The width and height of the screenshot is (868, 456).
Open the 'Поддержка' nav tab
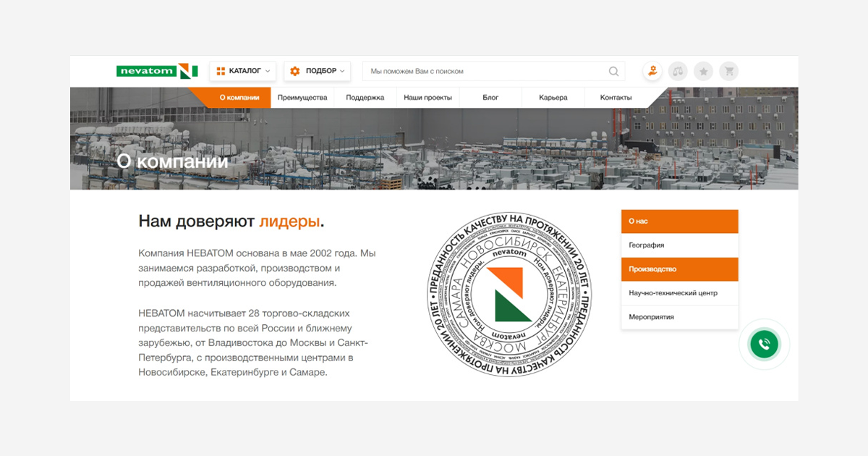coord(365,98)
